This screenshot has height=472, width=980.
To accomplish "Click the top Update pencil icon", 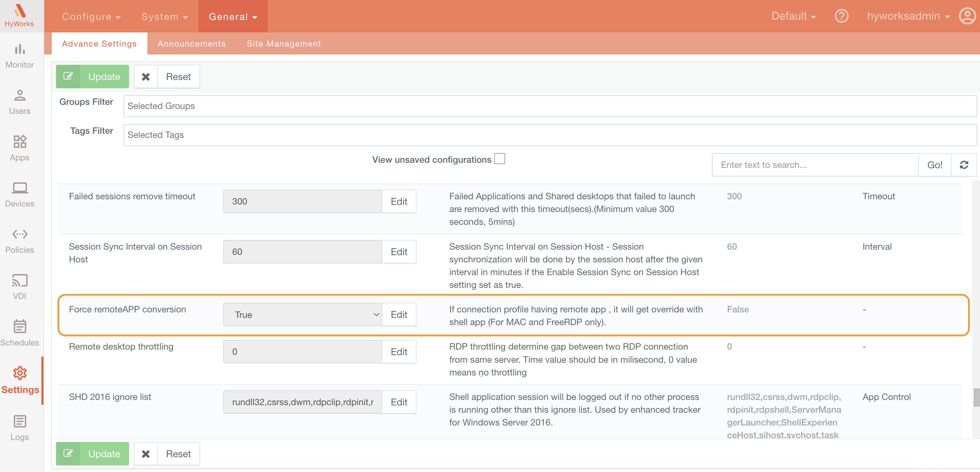I will tap(68, 77).
